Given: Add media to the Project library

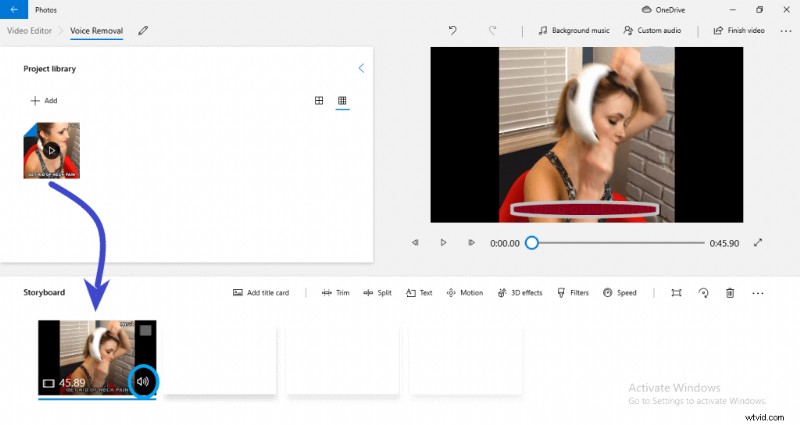Looking at the screenshot, I should click(44, 101).
